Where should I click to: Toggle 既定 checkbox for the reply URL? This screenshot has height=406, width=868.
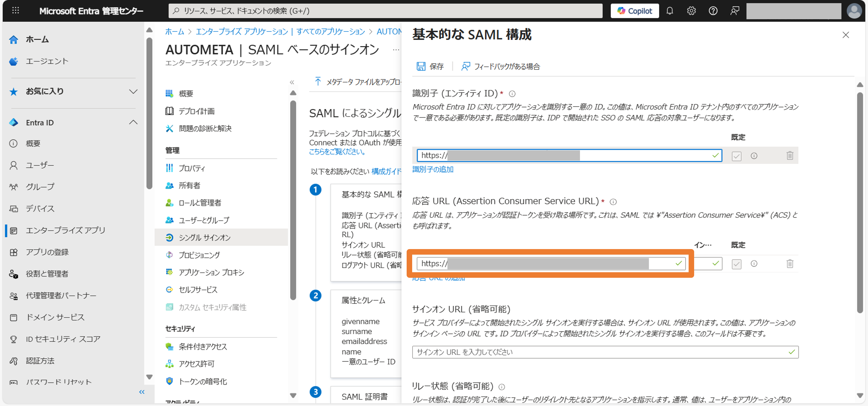[x=736, y=264]
